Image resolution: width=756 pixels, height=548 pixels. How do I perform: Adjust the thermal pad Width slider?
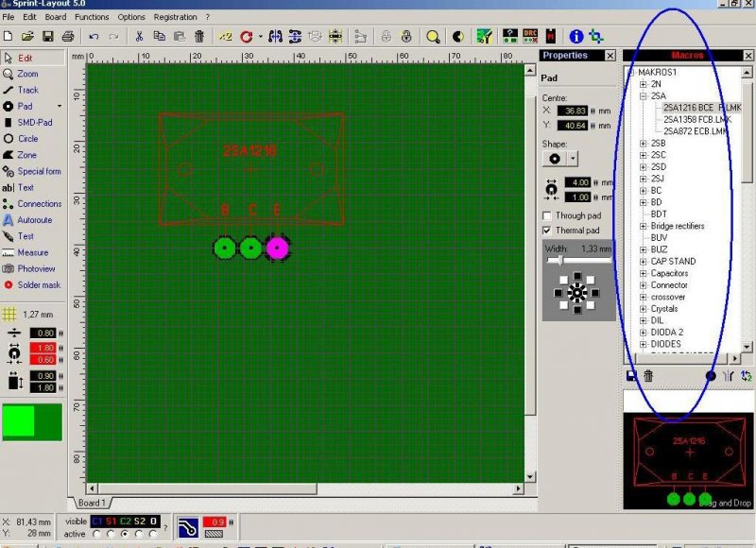click(559, 260)
